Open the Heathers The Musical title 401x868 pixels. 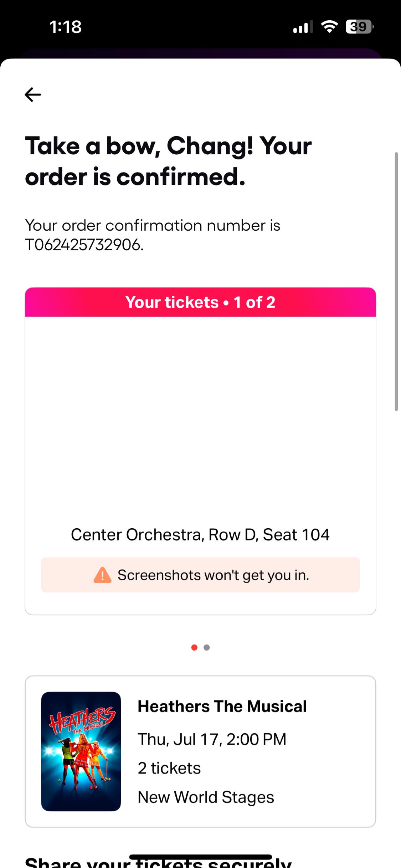tap(222, 706)
